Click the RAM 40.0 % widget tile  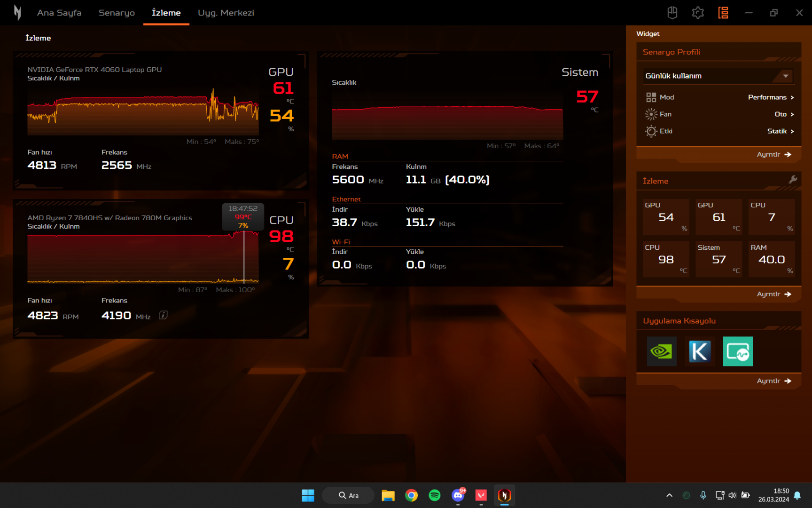[772, 259]
